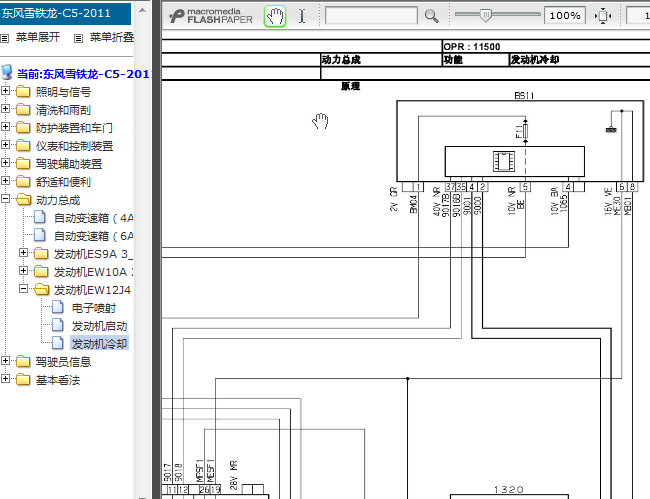Expand the 发动机EW10A folder node
Viewport: 650px width, 499px height.
point(24,271)
